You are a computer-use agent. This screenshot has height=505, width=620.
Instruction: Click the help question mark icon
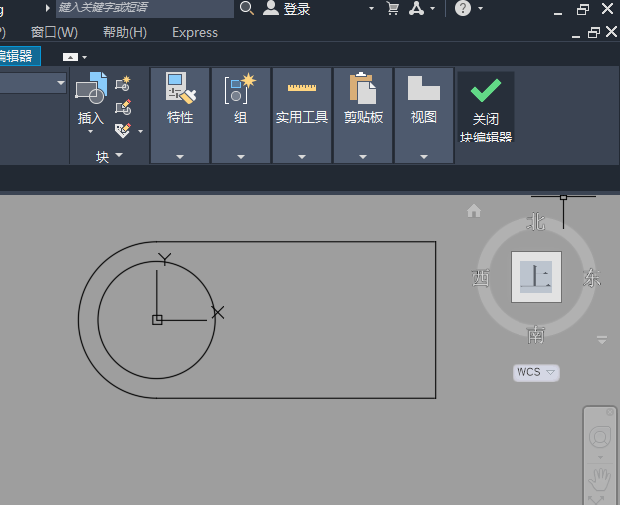(x=463, y=9)
